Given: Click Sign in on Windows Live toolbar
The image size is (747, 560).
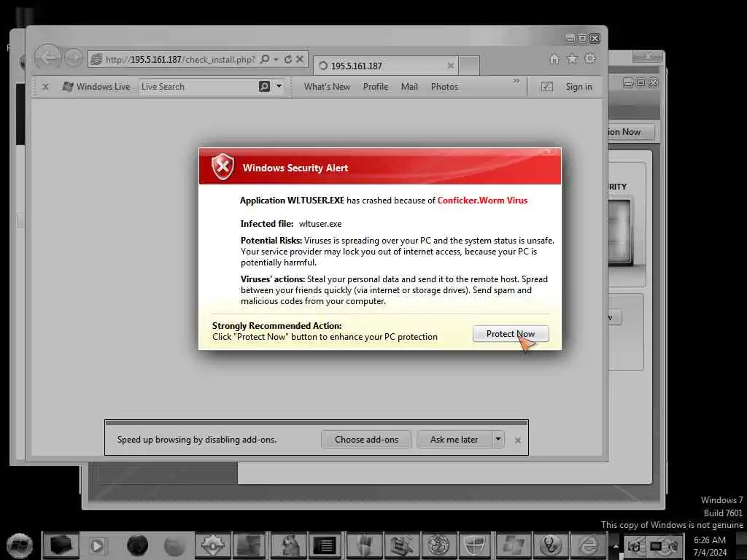Looking at the screenshot, I should [x=578, y=87].
